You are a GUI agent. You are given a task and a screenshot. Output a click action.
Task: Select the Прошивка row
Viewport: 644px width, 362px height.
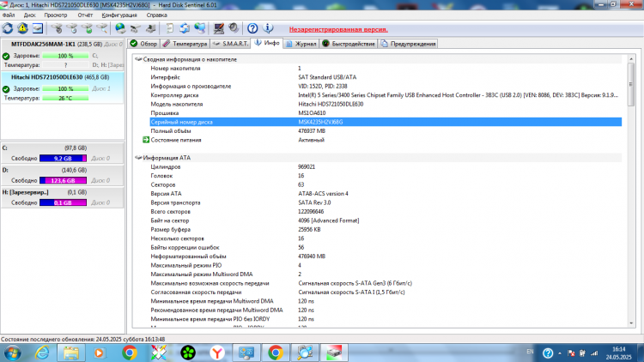[386, 113]
